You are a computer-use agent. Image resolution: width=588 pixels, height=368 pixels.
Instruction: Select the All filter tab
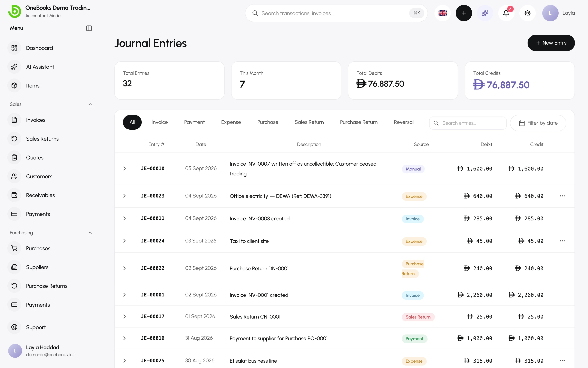click(132, 122)
